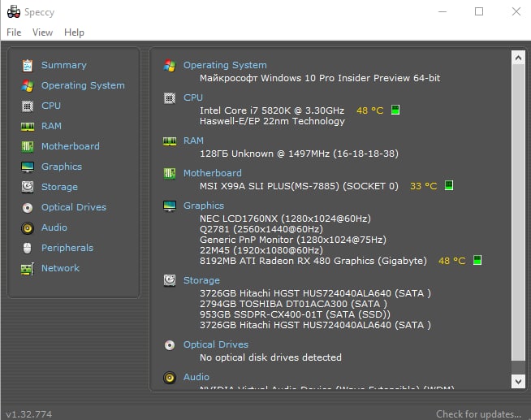Click the Audio speaker icon in sidebar
The width and height of the screenshot is (531, 420).
point(28,228)
